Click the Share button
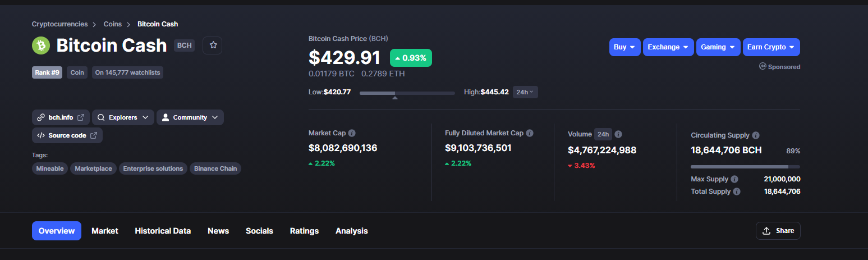Image resolution: width=868 pixels, height=260 pixels. [778, 231]
